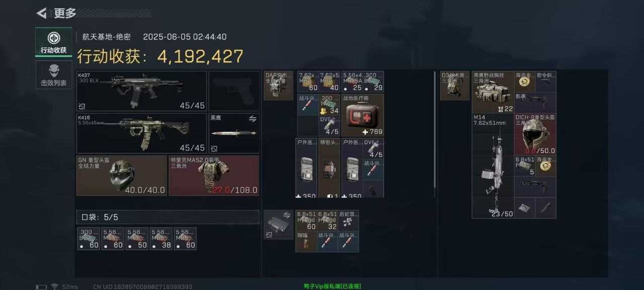Select the K416 5.56x45mm rifle
The height and width of the screenshot is (290, 644).
tap(141, 133)
